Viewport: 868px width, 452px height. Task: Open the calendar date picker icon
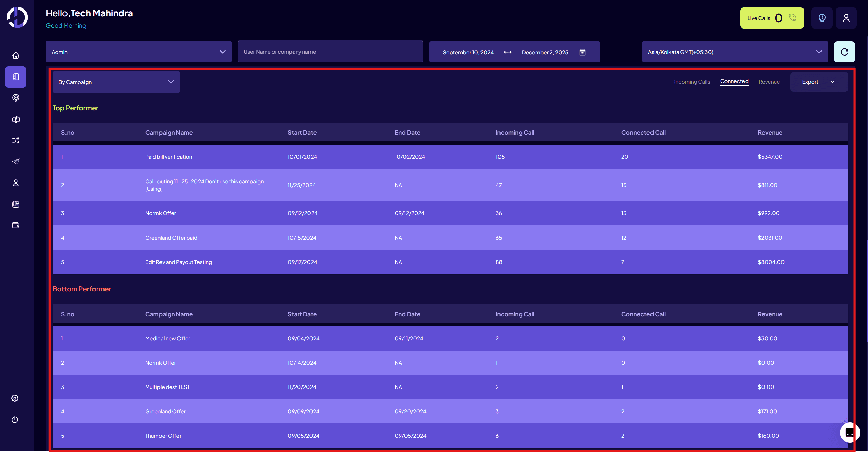[582, 52]
